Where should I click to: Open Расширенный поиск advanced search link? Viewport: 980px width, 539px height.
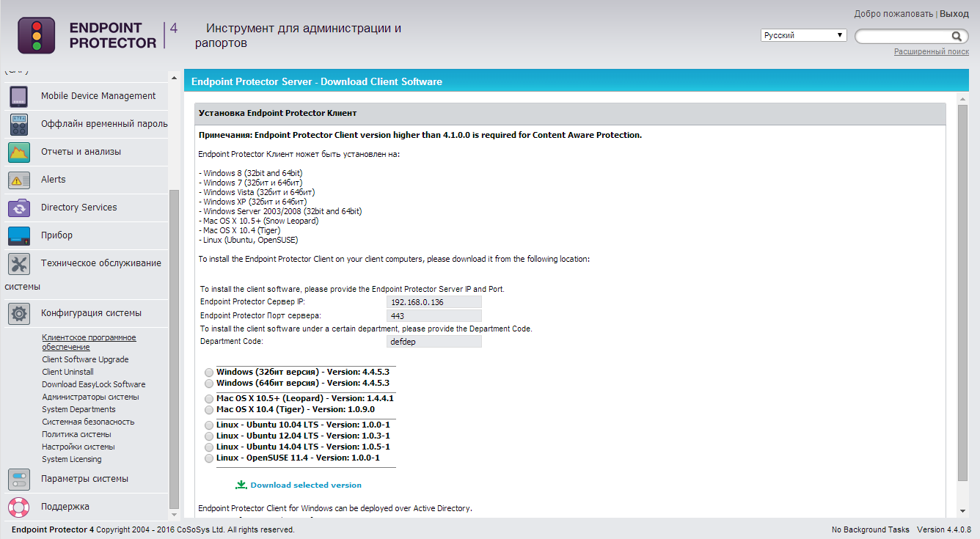pos(932,51)
